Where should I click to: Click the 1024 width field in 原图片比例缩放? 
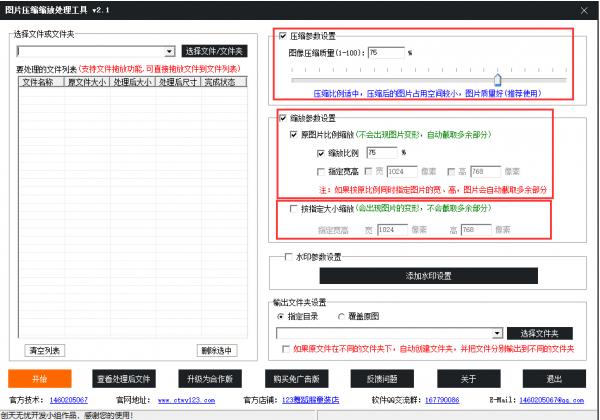point(402,171)
